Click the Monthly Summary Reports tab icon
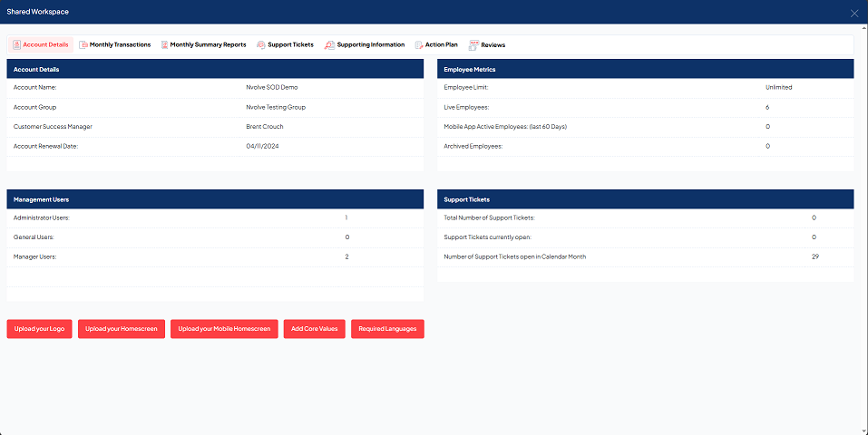This screenshot has height=435, width=868. (164, 44)
